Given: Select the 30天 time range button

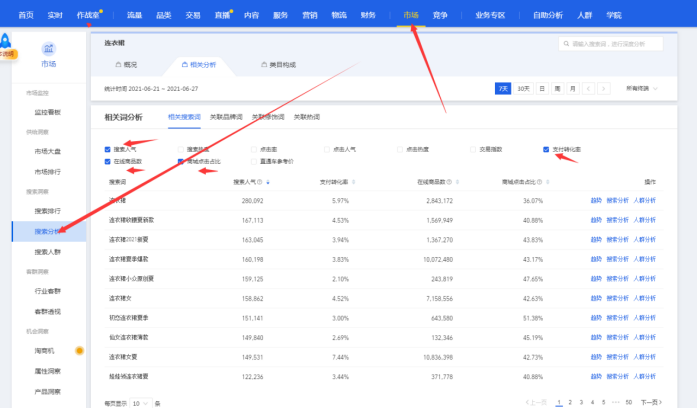Looking at the screenshot, I should pyautogui.click(x=523, y=88).
